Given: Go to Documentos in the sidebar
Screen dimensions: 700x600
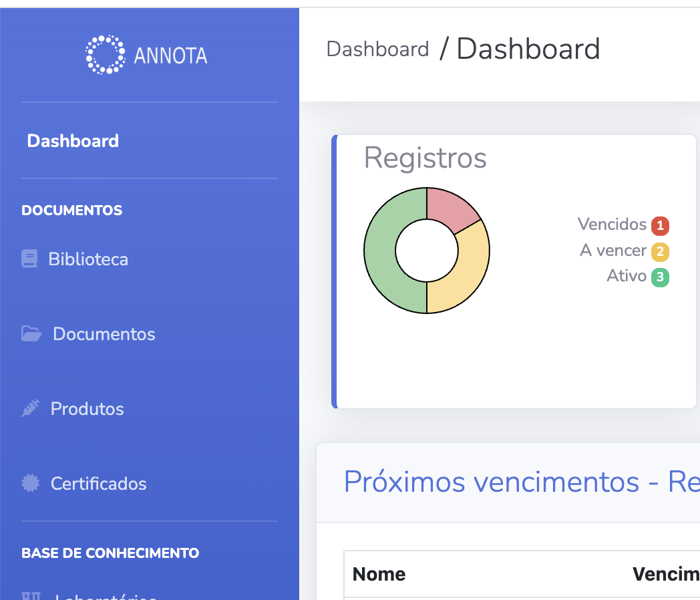Looking at the screenshot, I should (104, 334).
